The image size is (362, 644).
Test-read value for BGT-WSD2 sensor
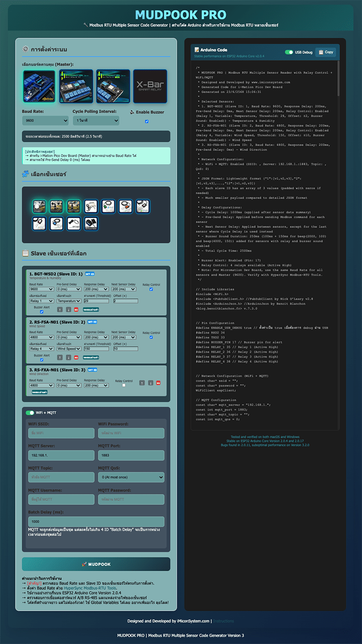(90, 309)
